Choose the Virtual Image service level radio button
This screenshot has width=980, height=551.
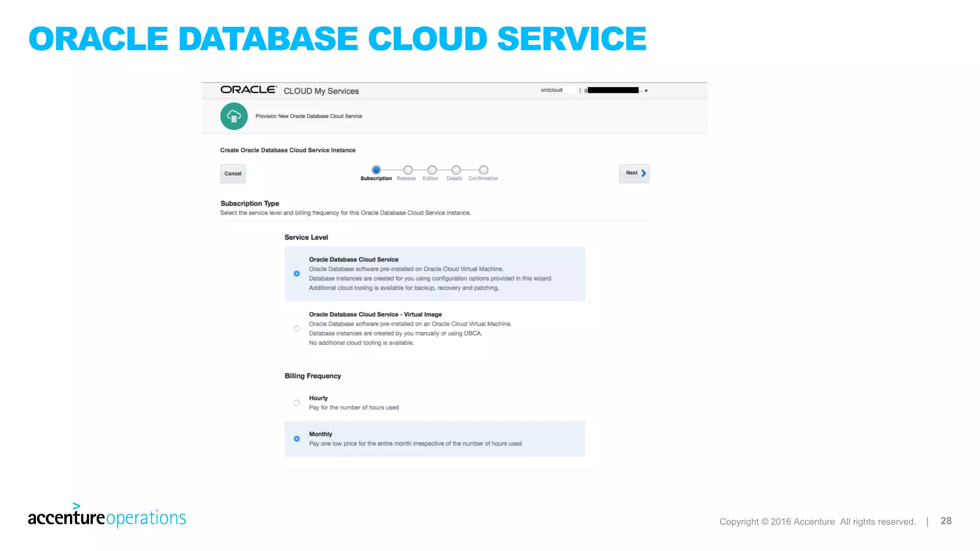click(x=297, y=329)
